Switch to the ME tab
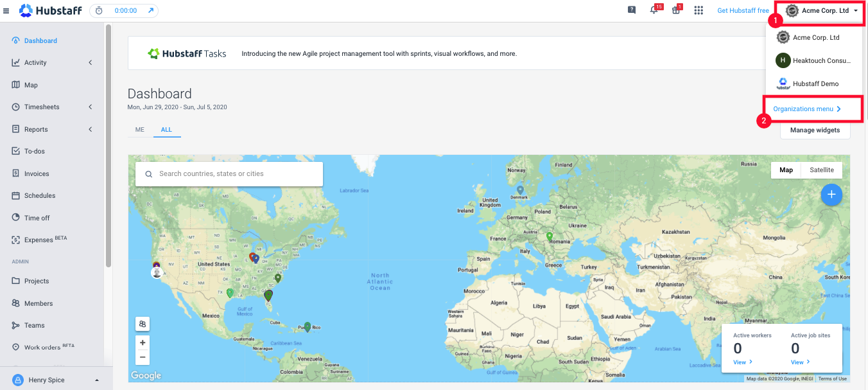The height and width of the screenshot is (390, 868). (139, 130)
